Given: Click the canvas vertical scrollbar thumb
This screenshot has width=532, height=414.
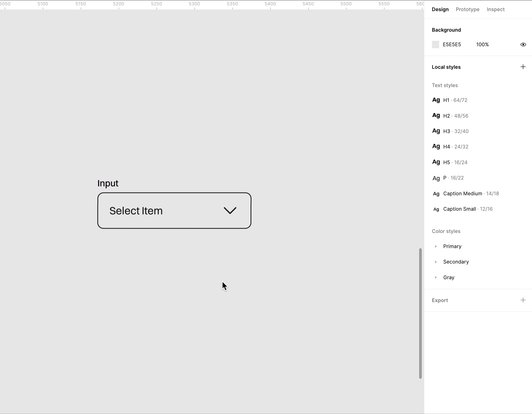Looking at the screenshot, I should pyautogui.click(x=420, y=313).
